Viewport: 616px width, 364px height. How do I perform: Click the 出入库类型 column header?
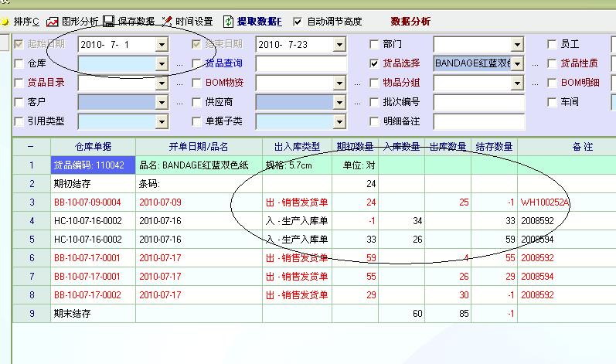(x=297, y=146)
